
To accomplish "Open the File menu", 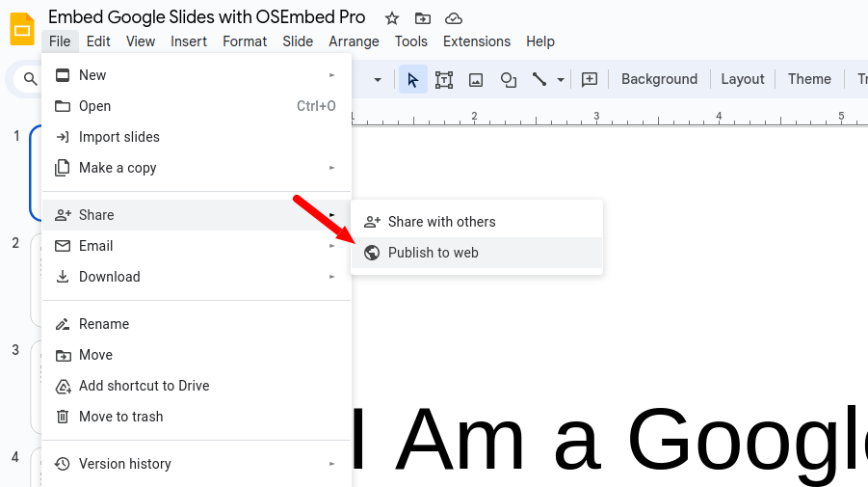I will [x=60, y=41].
